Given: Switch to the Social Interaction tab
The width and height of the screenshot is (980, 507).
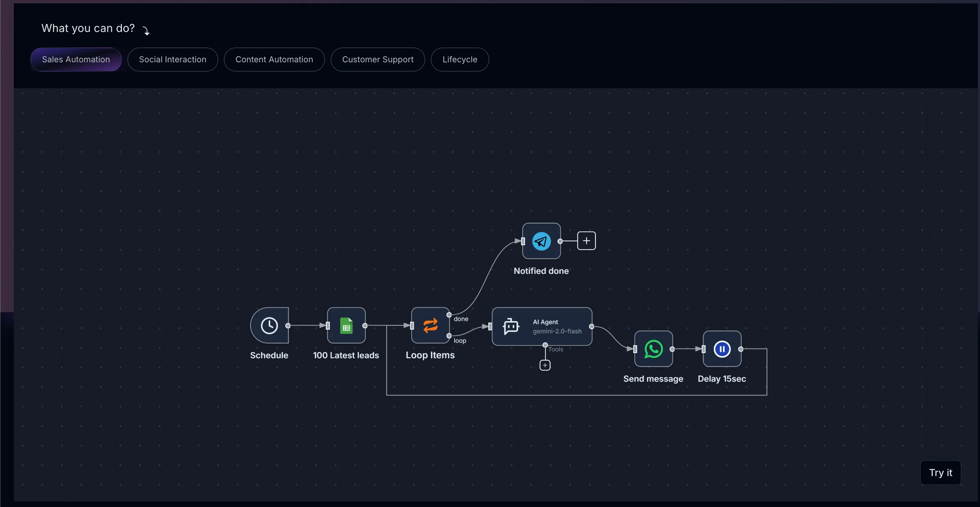Looking at the screenshot, I should 173,60.
